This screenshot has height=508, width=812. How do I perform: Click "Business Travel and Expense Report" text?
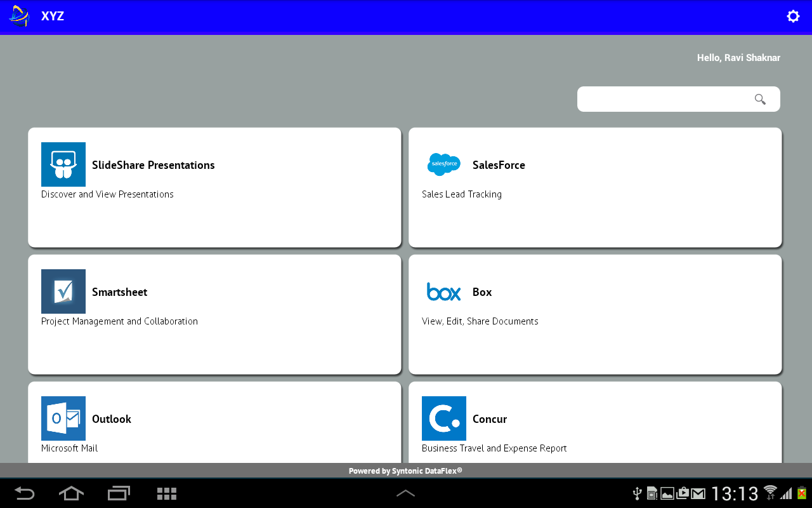pos(494,448)
